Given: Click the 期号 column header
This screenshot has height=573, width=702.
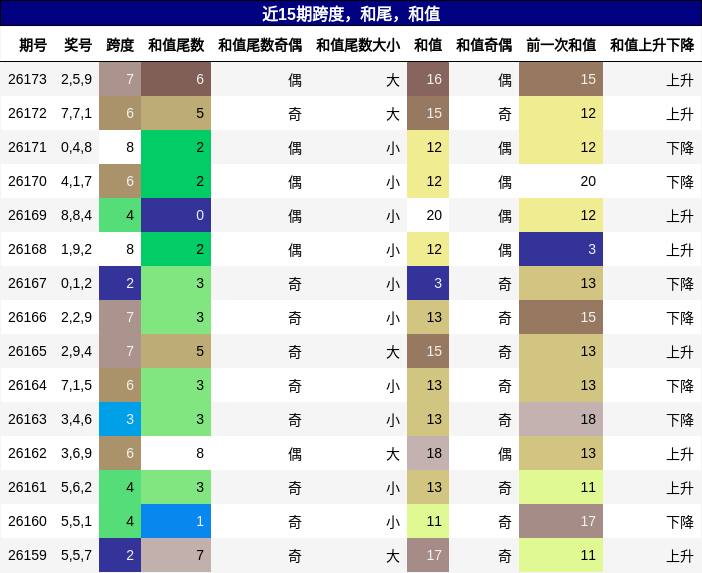Looking at the screenshot, I should 33,45.
